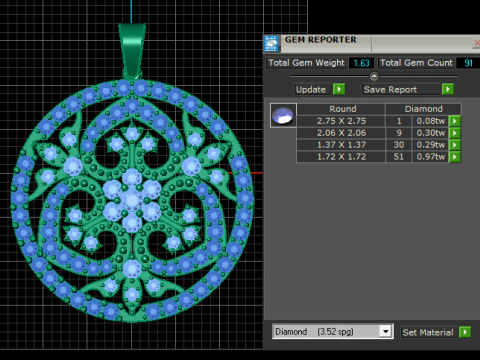480x360 pixels.
Task: Click the green arrow for the 2.75 X 2.75 row
Action: (455, 121)
